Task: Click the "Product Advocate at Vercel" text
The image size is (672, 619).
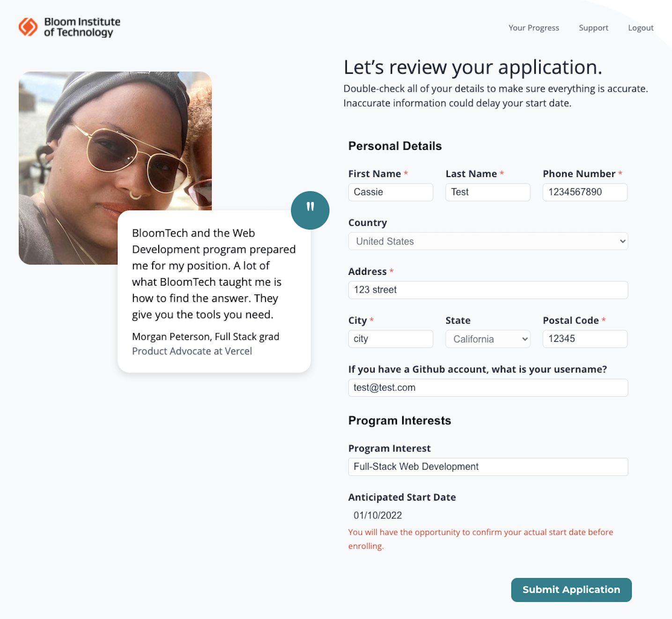Action: coord(192,351)
